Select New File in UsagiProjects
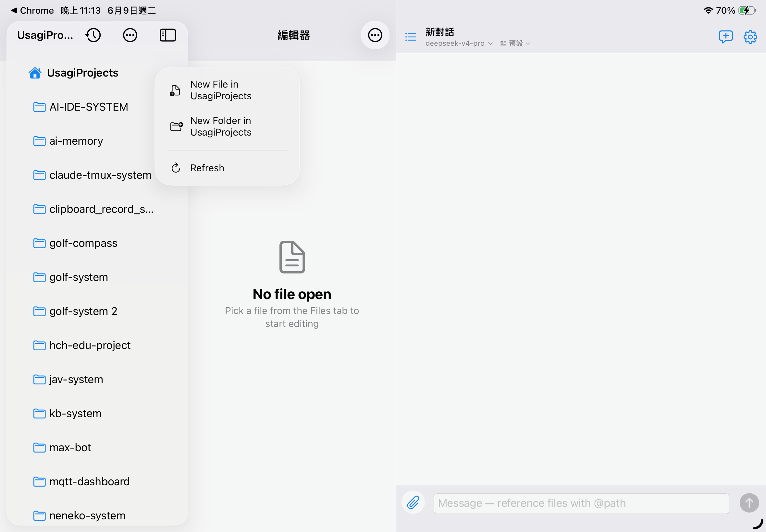This screenshot has height=532, width=766. (x=227, y=90)
